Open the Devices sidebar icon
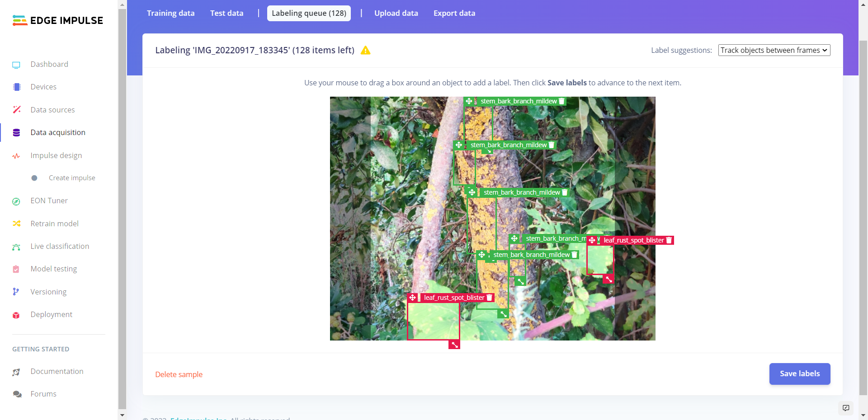868x420 pixels. tap(17, 87)
